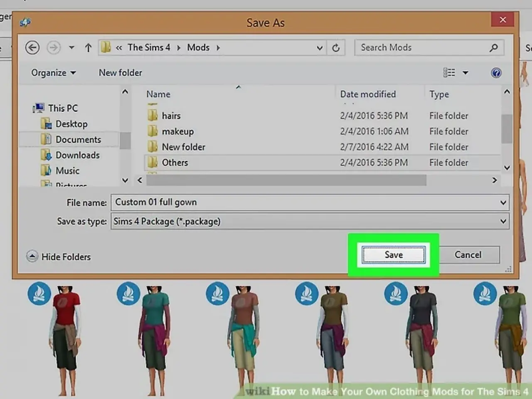Select Downloads in the navigation tree
The width and height of the screenshot is (532, 399).
[x=77, y=155]
